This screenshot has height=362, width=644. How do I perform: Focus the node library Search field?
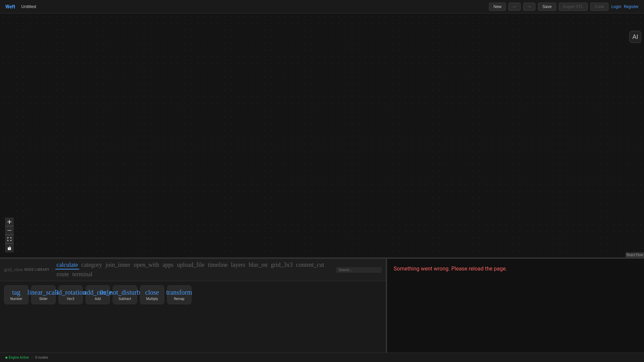(x=359, y=270)
